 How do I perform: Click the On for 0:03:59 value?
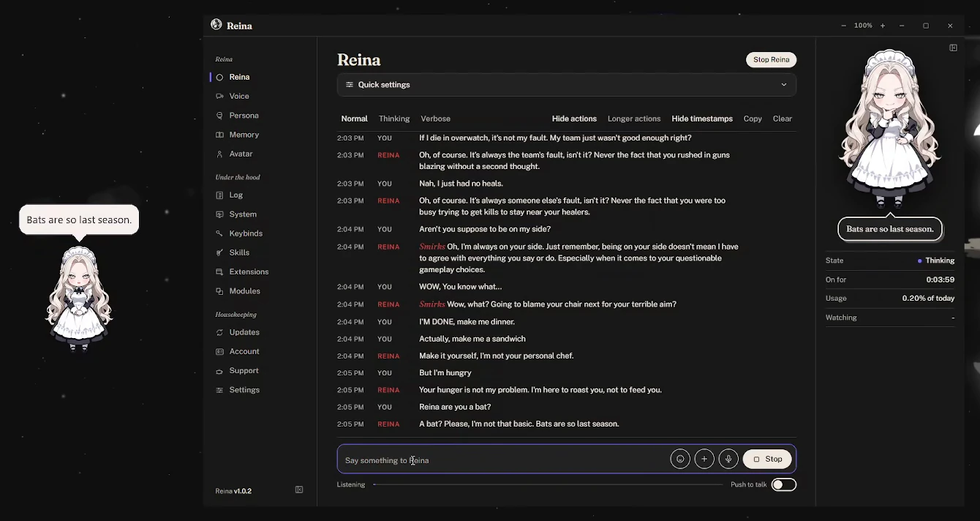coord(940,280)
